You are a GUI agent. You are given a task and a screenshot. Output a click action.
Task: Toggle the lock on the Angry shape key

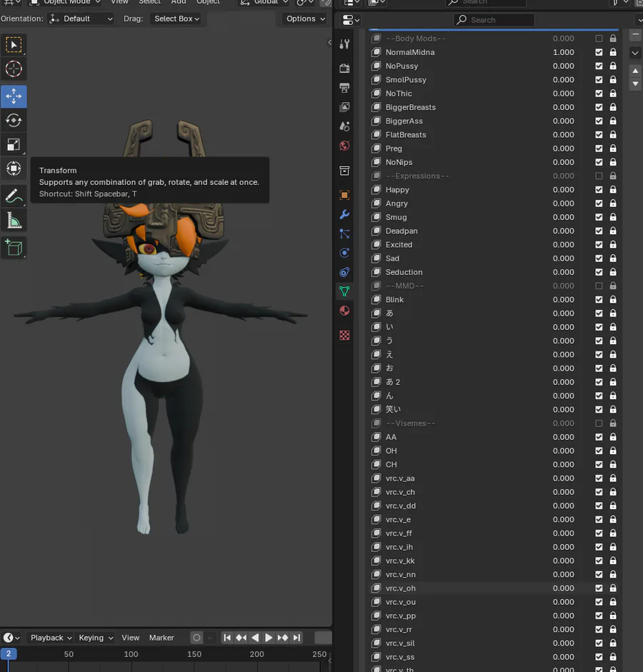pyautogui.click(x=613, y=204)
